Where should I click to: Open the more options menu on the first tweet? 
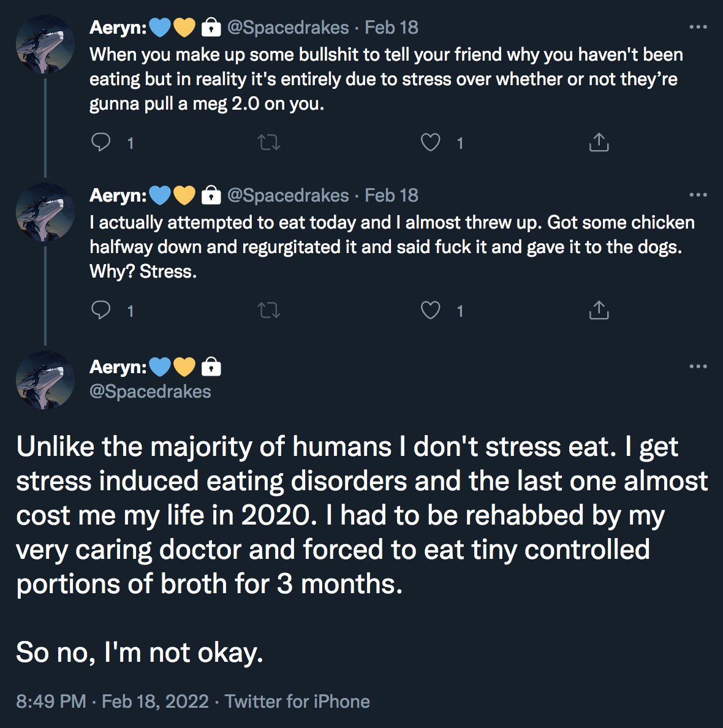pyautogui.click(x=698, y=27)
